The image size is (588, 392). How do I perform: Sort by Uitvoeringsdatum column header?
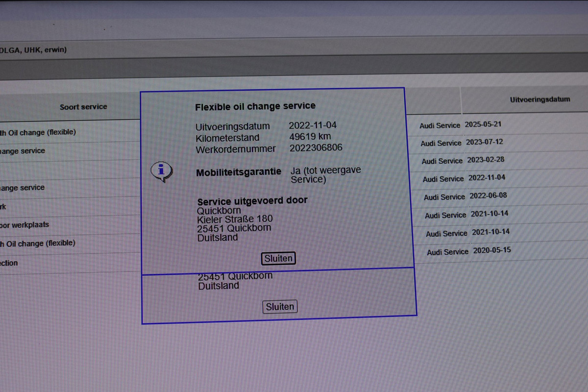click(x=539, y=99)
